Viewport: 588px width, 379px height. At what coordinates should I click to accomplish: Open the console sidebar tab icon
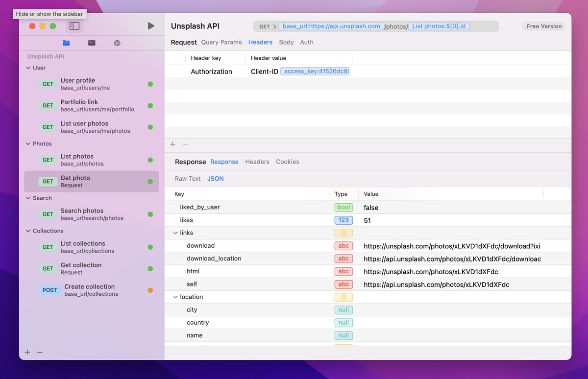click(92, 43)
